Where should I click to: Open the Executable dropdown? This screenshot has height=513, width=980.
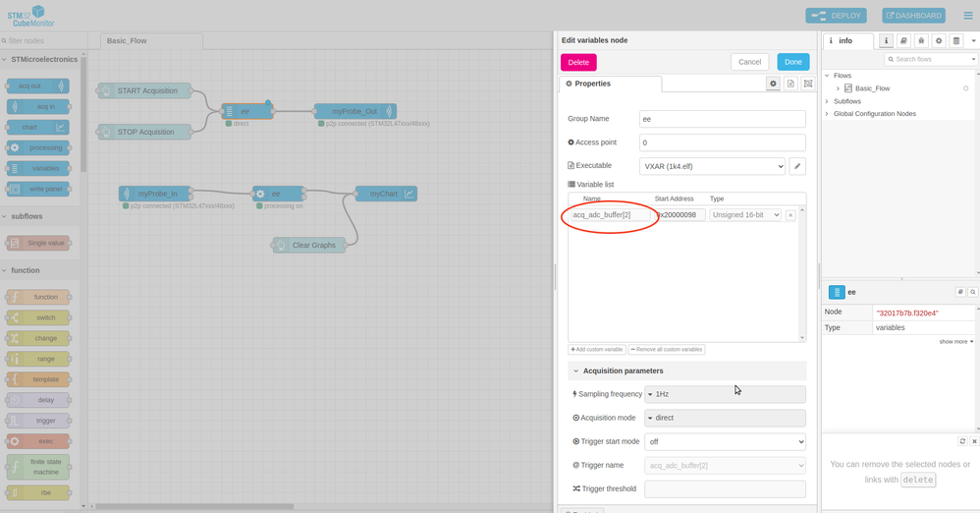point(712,166)
